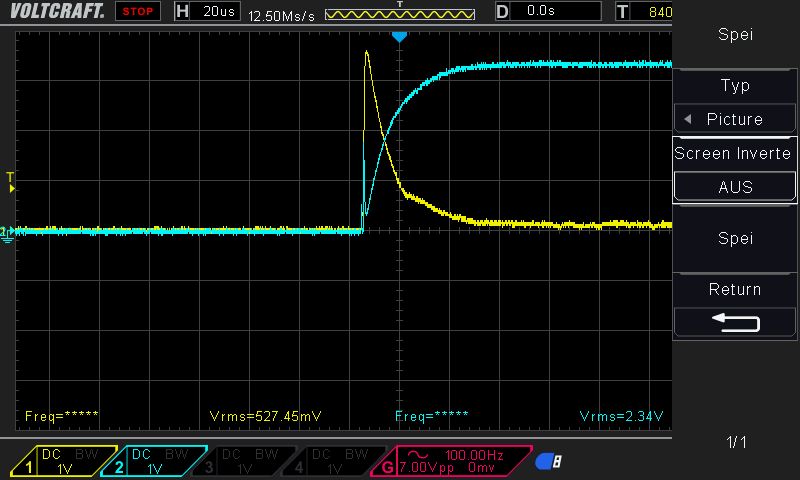The height and width of the screenshot is (480, 800).
Task: Click Vrms=527.45mV measurement readout
Action: (265, 416)
